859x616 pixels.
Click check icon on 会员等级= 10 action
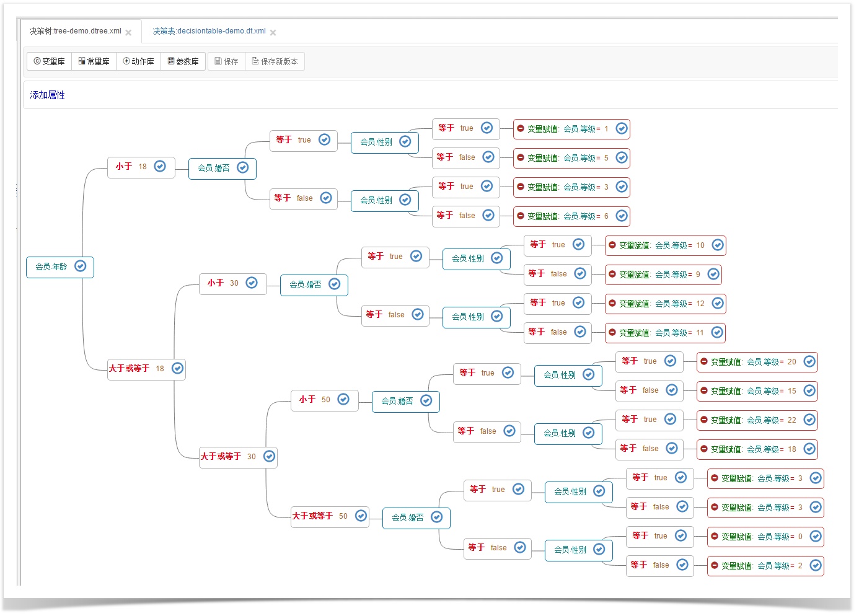coord(718,245)
